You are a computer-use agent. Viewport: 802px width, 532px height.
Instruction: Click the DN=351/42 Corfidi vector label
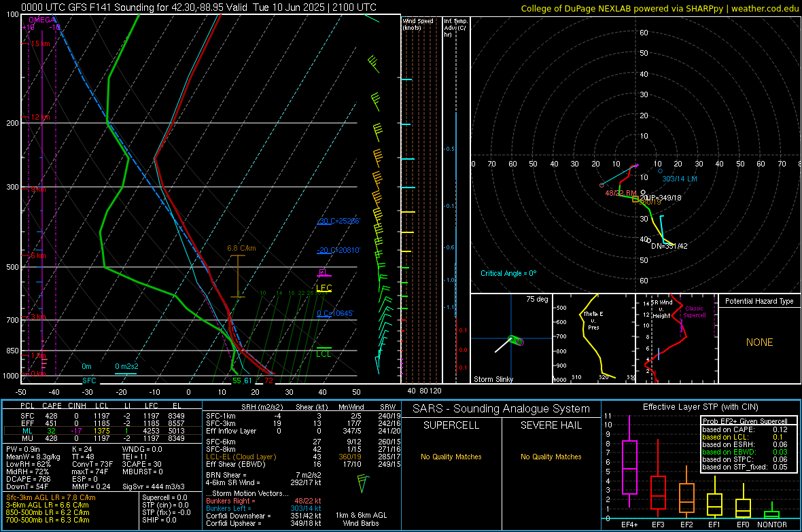coord(669,246)
